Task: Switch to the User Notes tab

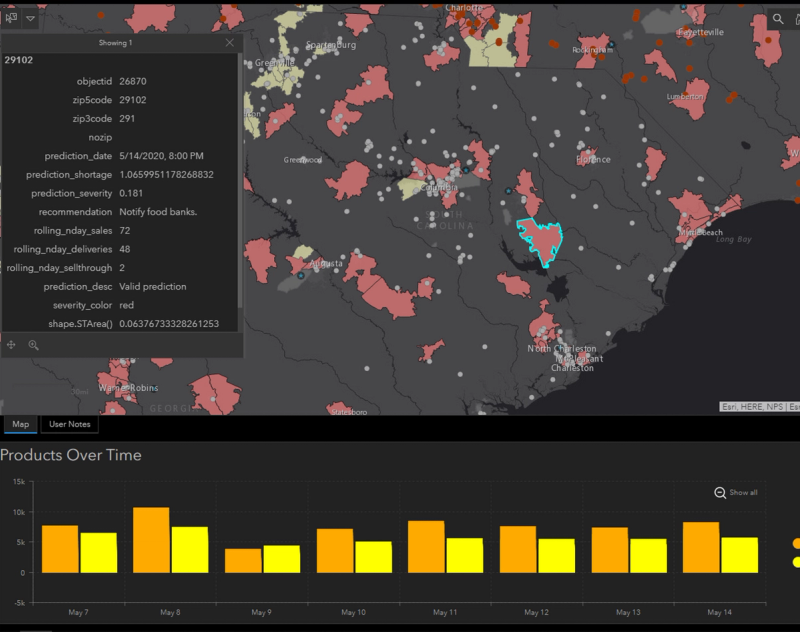Action: pyautogui.click(x=69, y=424)
